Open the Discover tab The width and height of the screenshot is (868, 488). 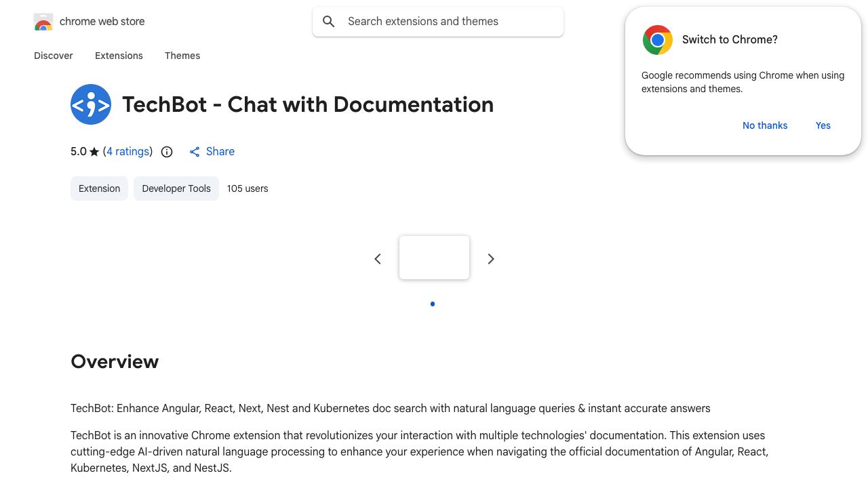click(x=54, y=56)
